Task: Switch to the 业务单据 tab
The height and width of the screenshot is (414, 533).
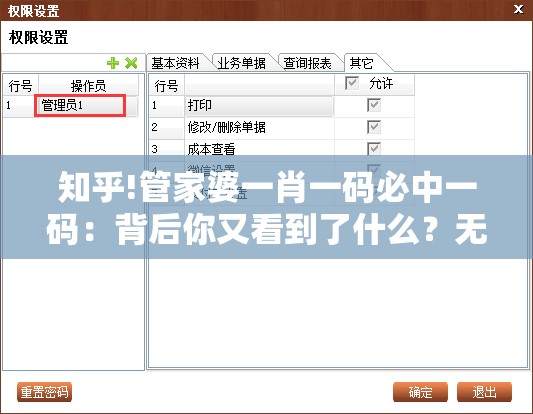Action: [x=242, y=63]
